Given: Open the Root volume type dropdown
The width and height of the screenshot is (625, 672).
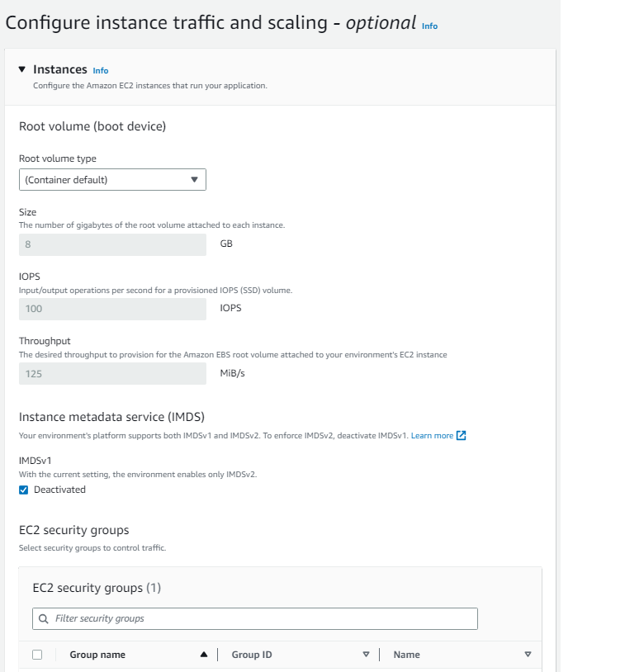Looking at the screenshot, I should coord(112,180).
